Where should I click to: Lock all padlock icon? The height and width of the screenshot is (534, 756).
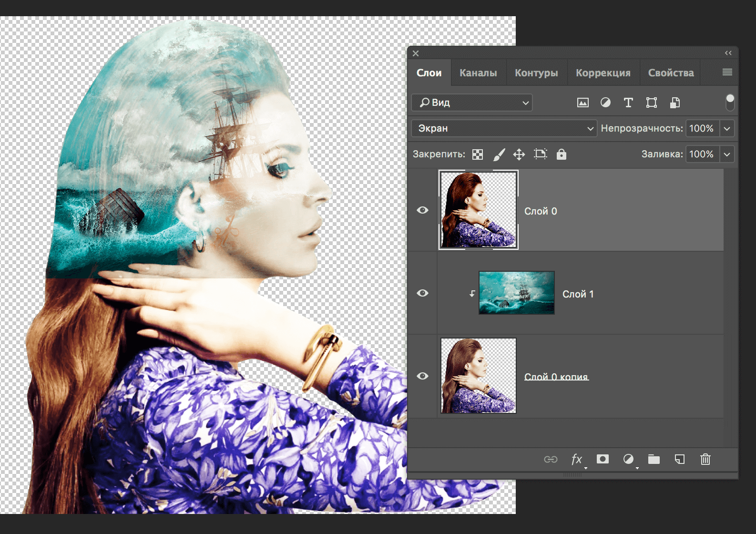pos(562,154)
